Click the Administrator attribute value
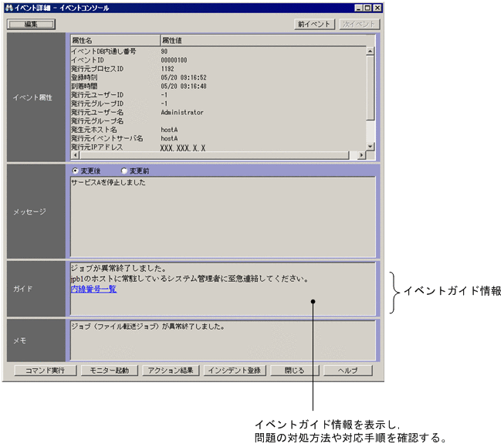The height and width of the screenshot is (447, 504). tap(182, 112)
